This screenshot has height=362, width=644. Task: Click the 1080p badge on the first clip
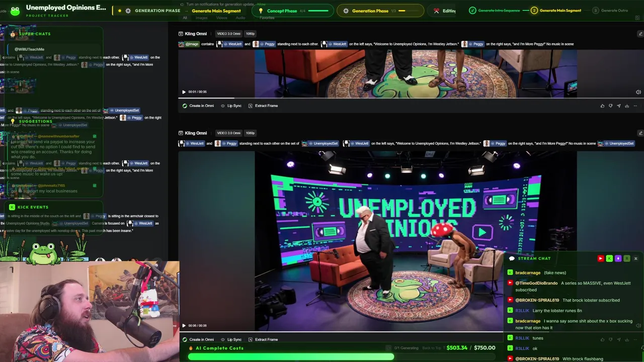[x=250, y=34]
